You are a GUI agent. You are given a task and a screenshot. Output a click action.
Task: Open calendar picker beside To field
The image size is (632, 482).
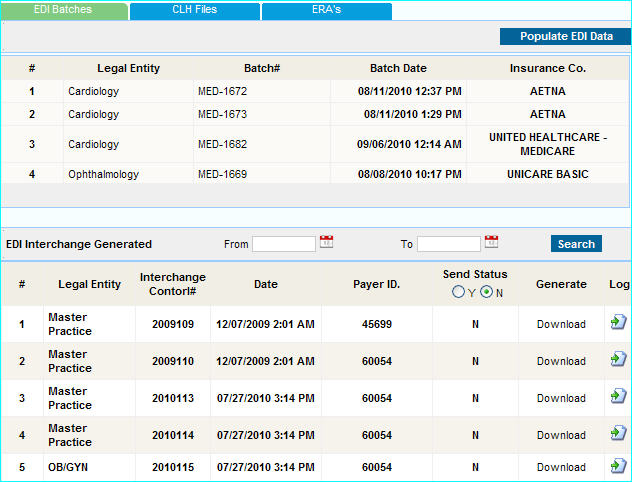click(491, 242)
